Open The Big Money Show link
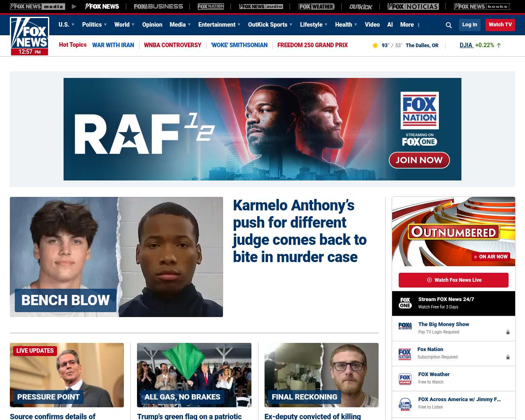The height and width of the screenshot is (420, 525). point(443,324)
